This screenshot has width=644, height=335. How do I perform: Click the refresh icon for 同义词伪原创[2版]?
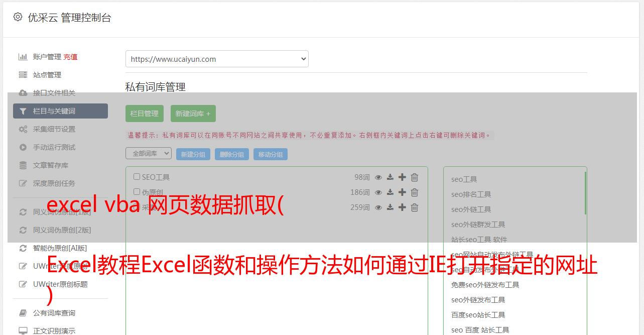23,230
